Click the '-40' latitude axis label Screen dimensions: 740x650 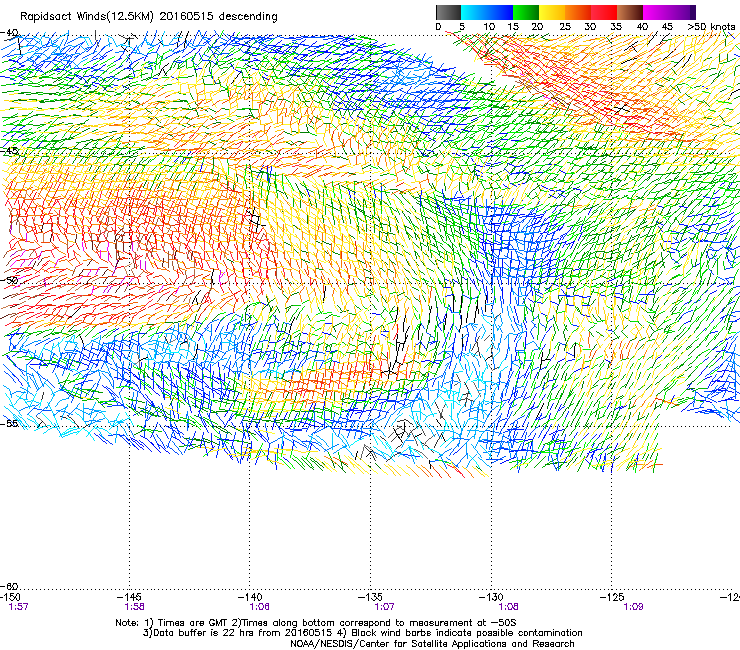[x=9, y=33]
